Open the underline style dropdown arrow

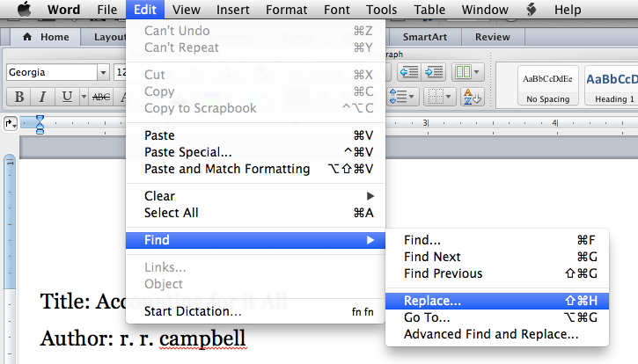(84, 97)
